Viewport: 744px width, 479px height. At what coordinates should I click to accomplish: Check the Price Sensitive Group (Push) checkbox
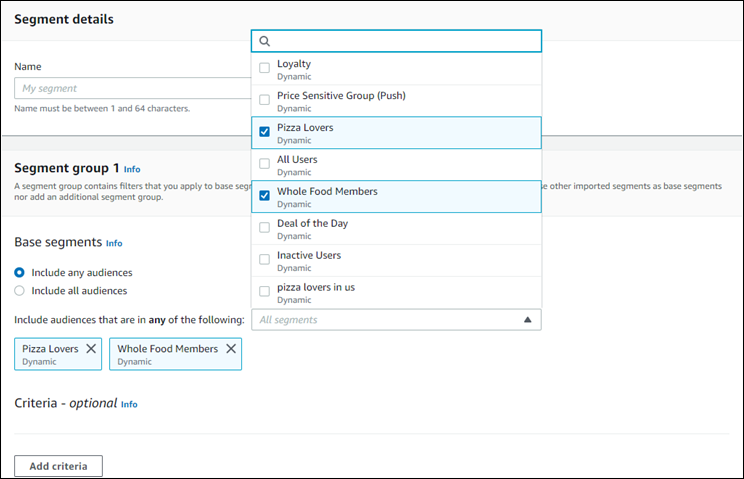point(265,100)
